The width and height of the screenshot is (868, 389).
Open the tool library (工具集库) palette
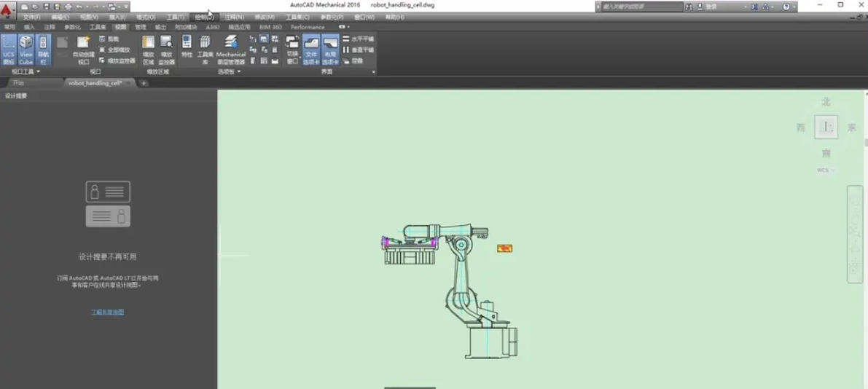pos(206,49)
